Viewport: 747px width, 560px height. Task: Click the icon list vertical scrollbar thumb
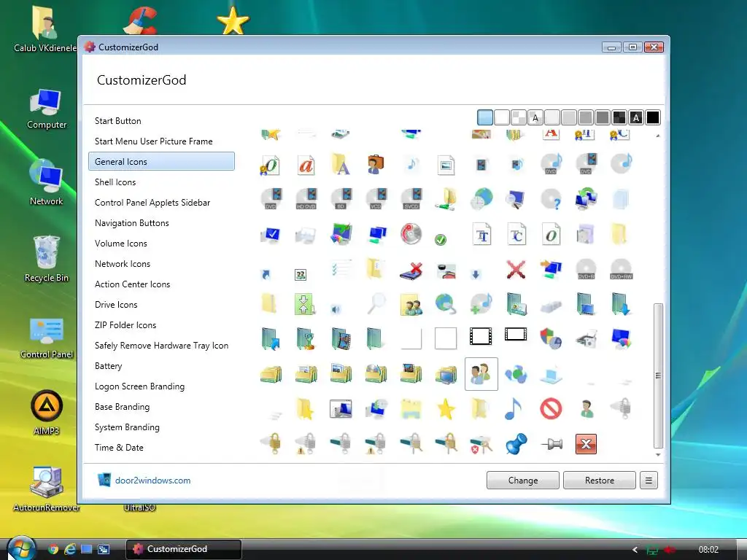(658, 376)
